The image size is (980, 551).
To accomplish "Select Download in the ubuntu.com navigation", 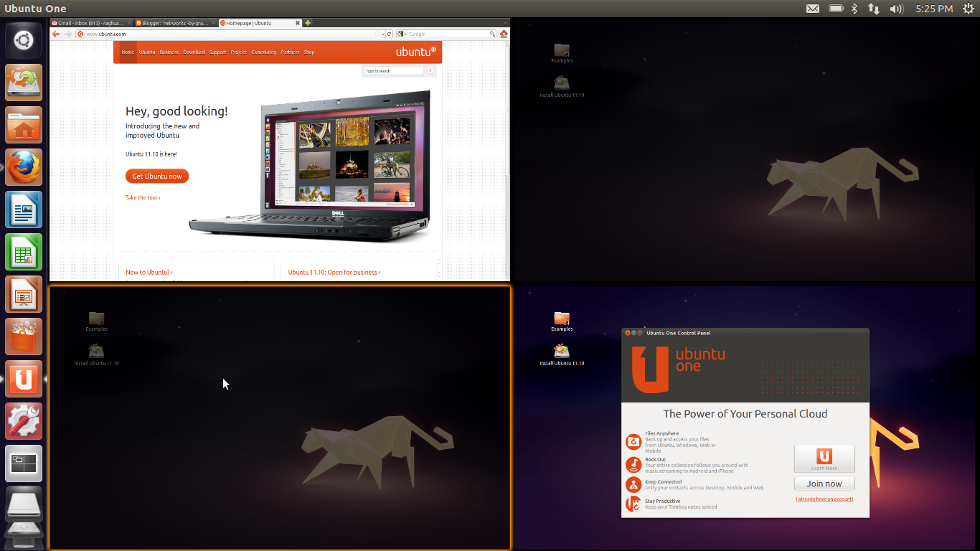I will pyautogui.click(x=193, y=52).
